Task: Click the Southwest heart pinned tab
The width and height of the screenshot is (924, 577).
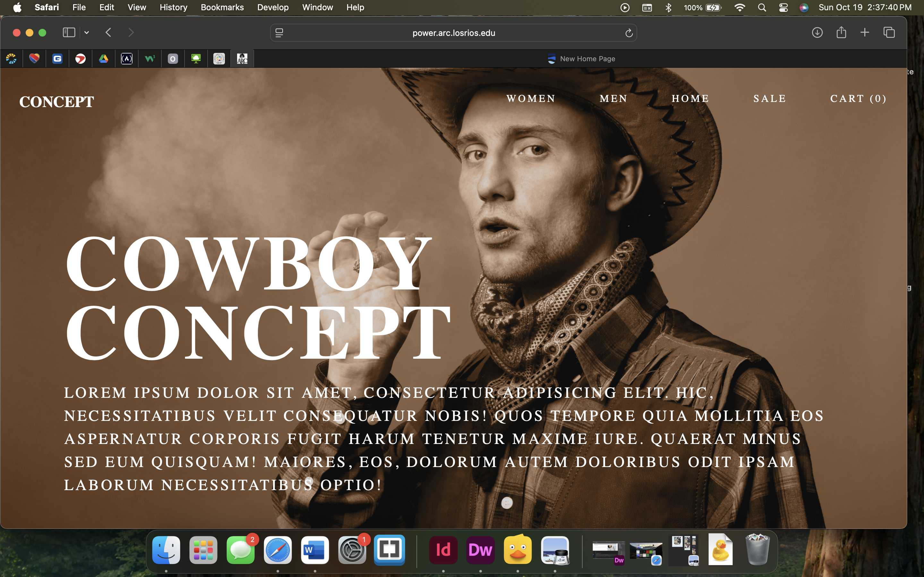Action: pos(34,59)
